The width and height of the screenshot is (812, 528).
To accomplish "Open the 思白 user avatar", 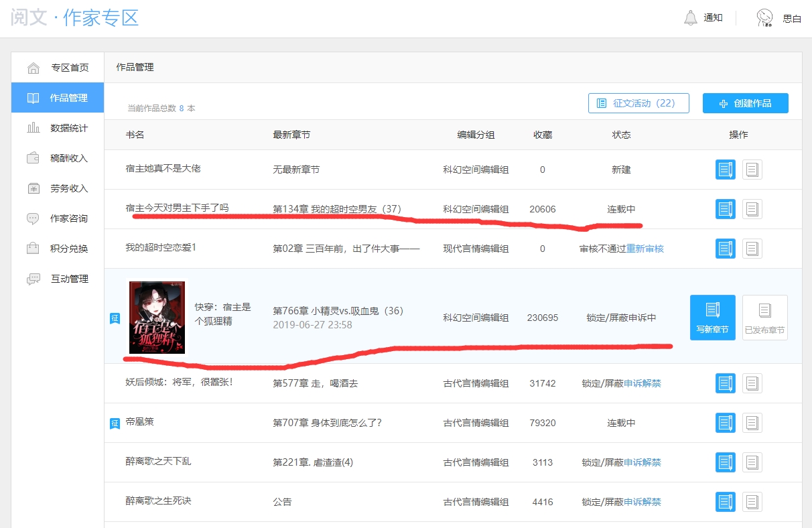I will [x=765, y=18].
